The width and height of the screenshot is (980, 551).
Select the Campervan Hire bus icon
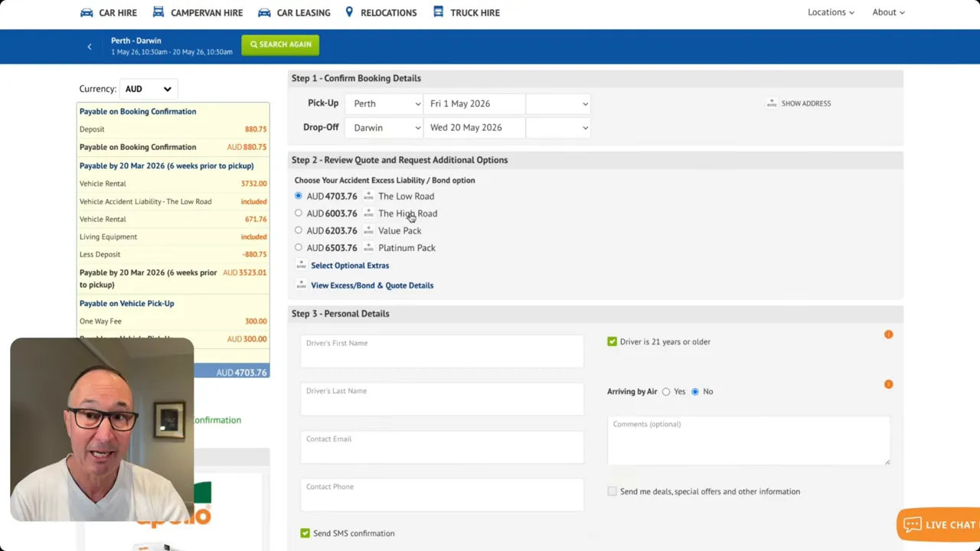click(x=158, y=12)
